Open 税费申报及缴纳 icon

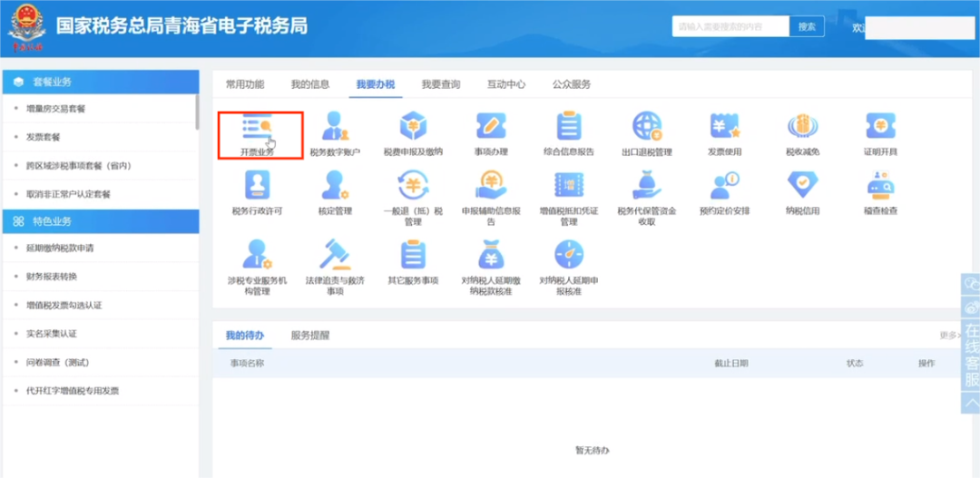[x=413, y=126]
